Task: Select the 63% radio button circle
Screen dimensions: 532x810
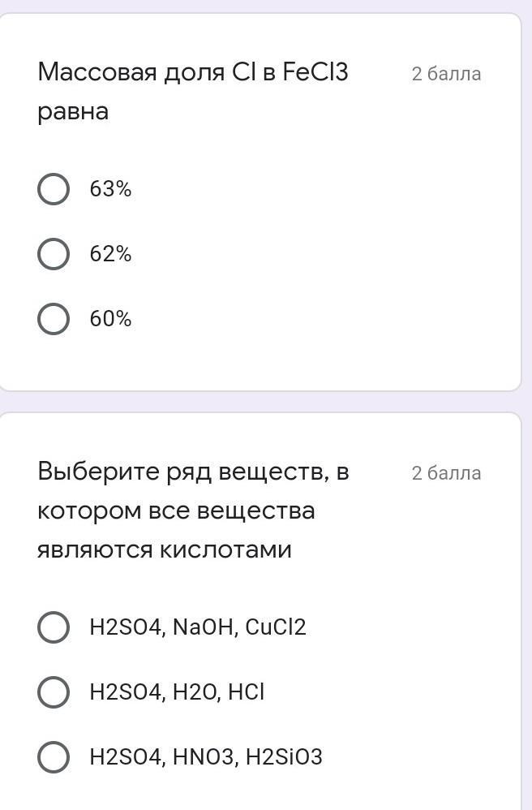Action: [54, 189]
